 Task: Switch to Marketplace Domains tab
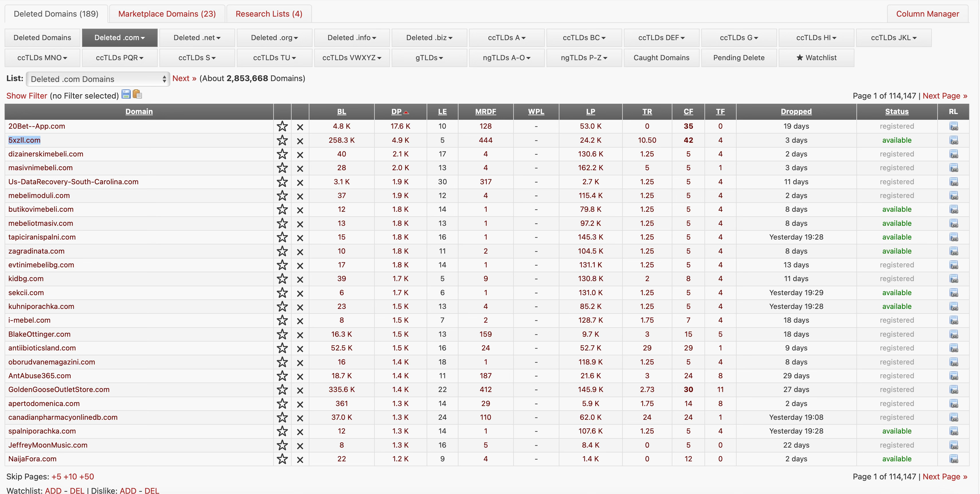167,14
